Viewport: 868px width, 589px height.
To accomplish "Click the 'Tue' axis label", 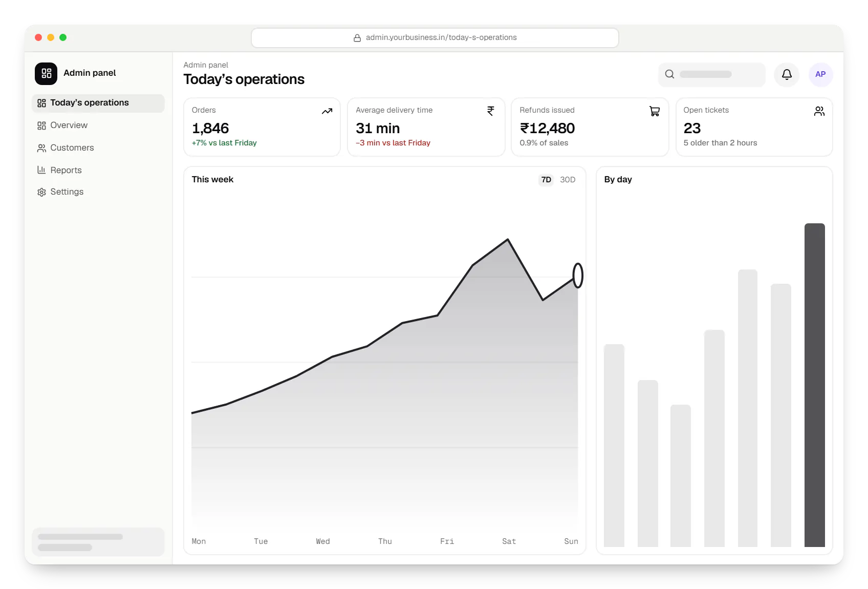I will coord(261,541).
